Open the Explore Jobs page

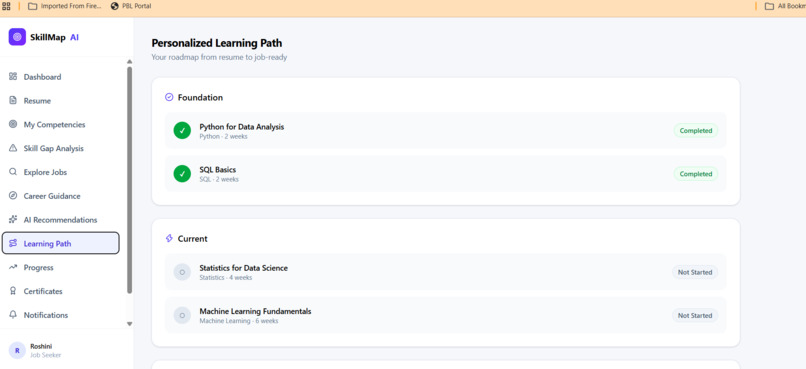click(61, 172)
